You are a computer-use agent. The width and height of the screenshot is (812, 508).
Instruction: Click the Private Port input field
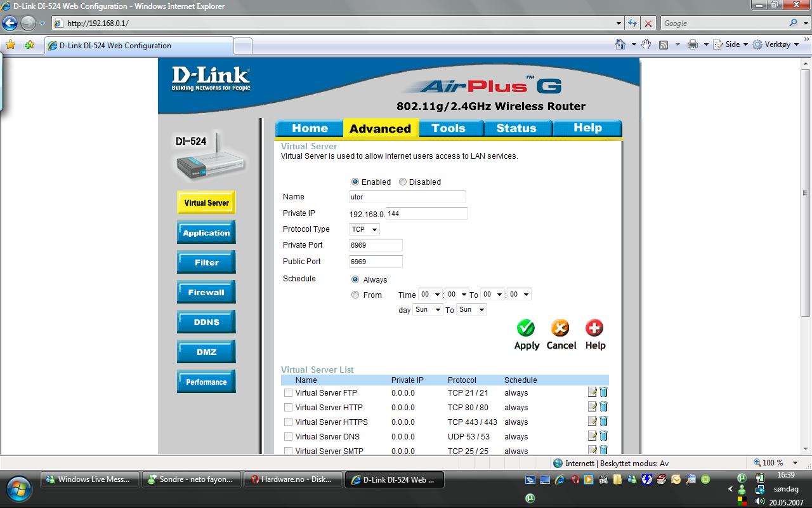coord(376,245)
